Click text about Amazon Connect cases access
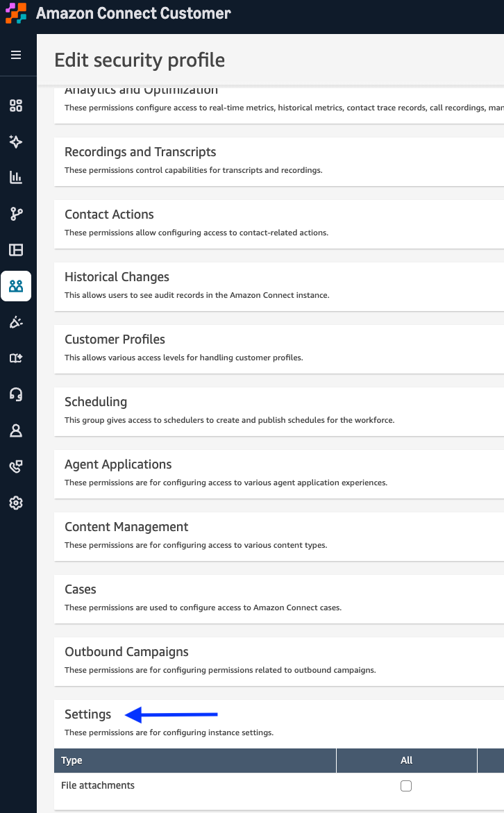 (x=203, y=607)
